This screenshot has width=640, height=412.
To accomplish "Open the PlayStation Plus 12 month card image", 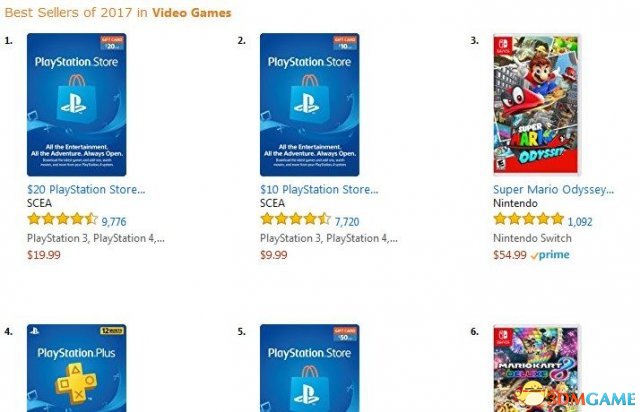I will pos(76,368).
